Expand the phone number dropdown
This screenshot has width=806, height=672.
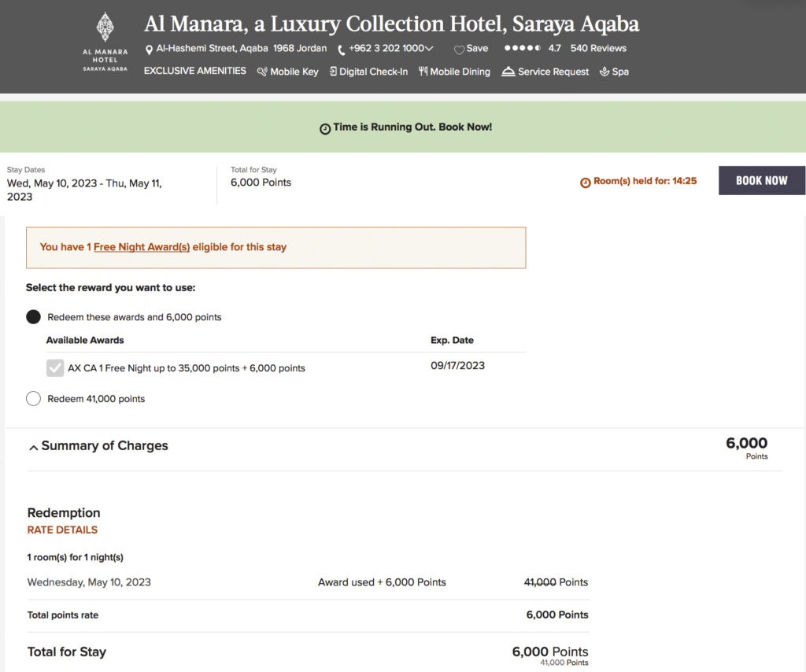(x=430, y=48)
